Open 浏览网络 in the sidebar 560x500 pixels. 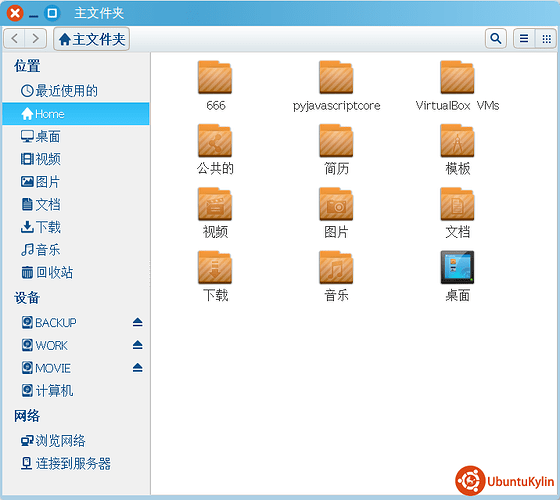click(x=76, y=441)
